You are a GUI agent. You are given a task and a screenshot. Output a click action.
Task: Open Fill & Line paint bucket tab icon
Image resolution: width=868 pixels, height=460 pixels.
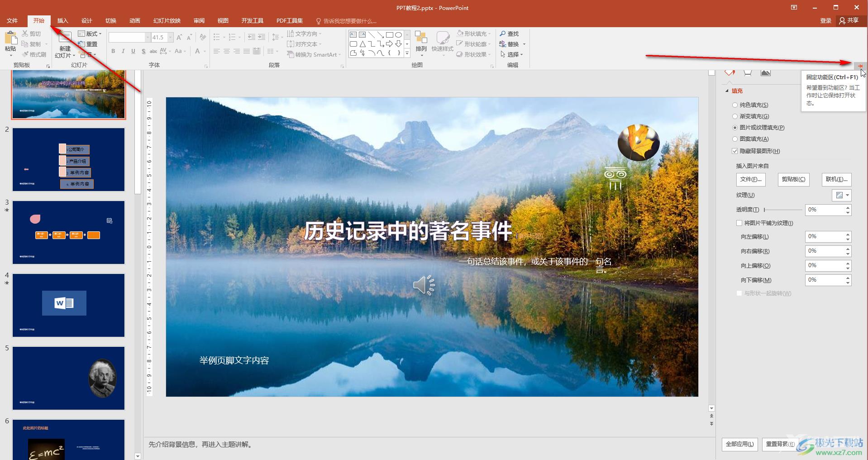tap(730, 72)
